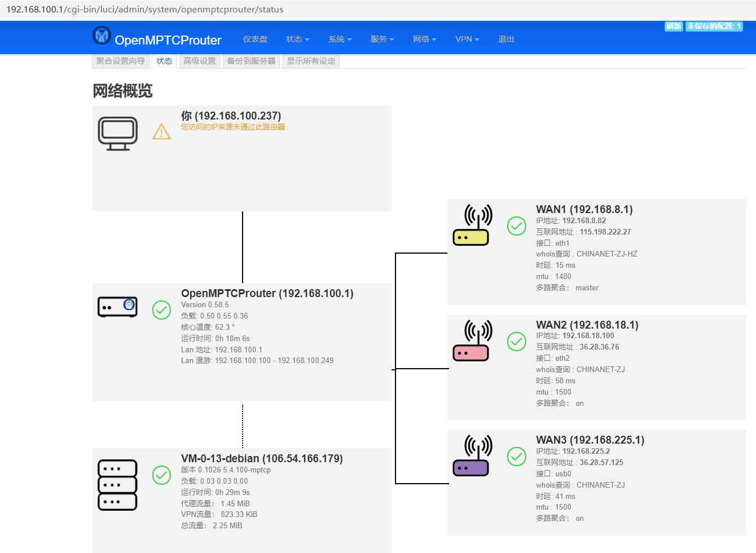Click the WAN1 latency 15 ms

tap(565, 265)
